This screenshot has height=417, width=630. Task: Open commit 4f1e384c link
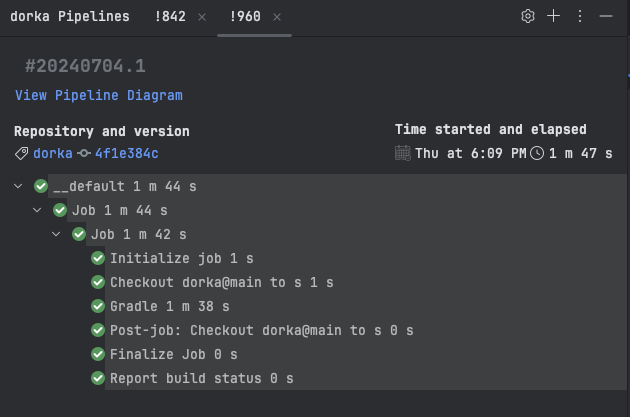[127, 153]
